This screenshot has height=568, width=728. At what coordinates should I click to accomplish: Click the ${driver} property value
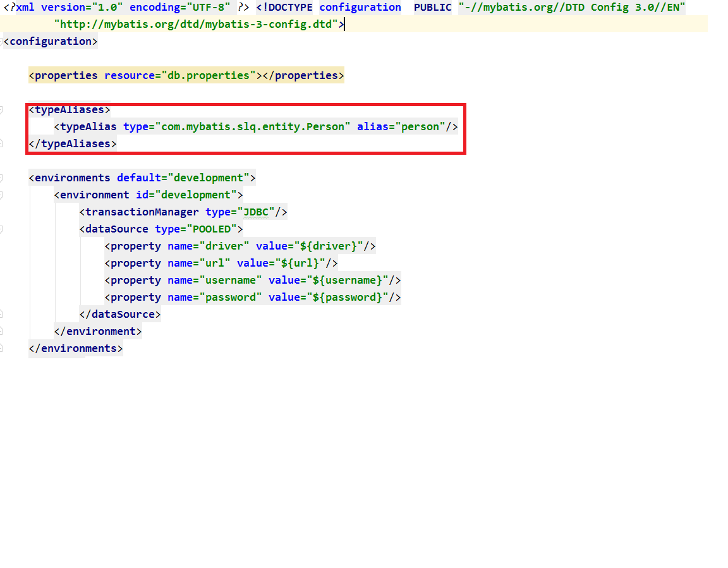coord(329,246)
